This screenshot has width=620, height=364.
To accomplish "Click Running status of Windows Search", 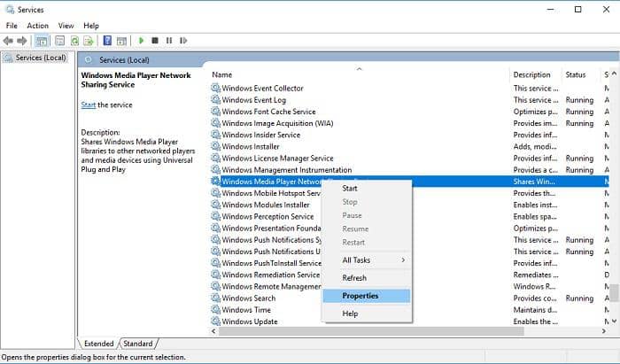I will tap(579, 298).
